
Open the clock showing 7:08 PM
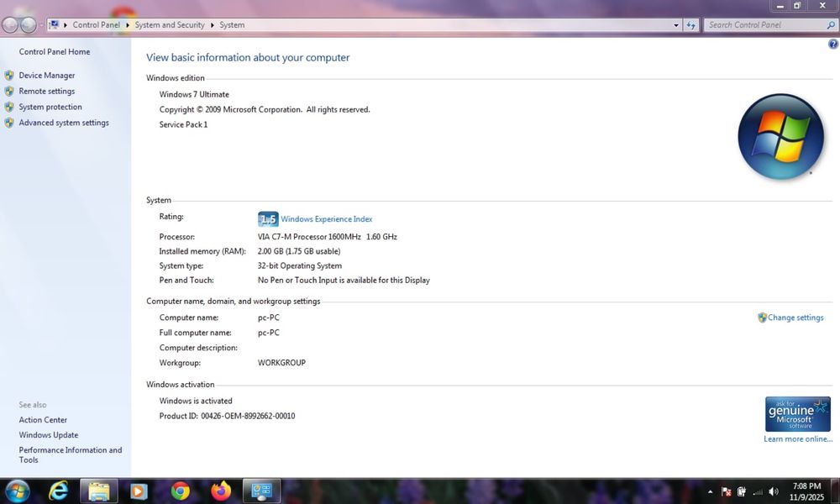(806, 491)
